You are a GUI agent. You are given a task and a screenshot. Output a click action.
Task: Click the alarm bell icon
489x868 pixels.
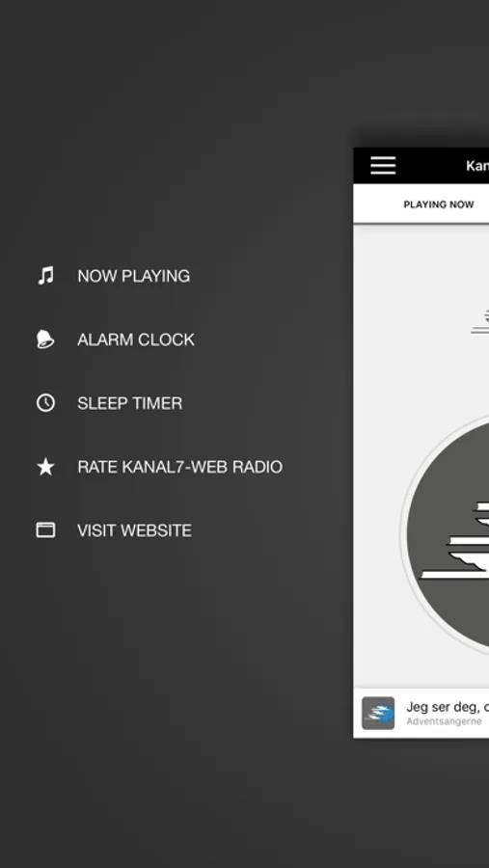point(45,339)
